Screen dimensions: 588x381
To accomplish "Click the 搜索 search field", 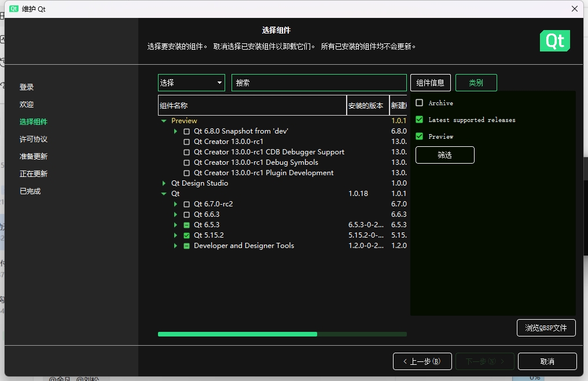I will tap(319, 83).
